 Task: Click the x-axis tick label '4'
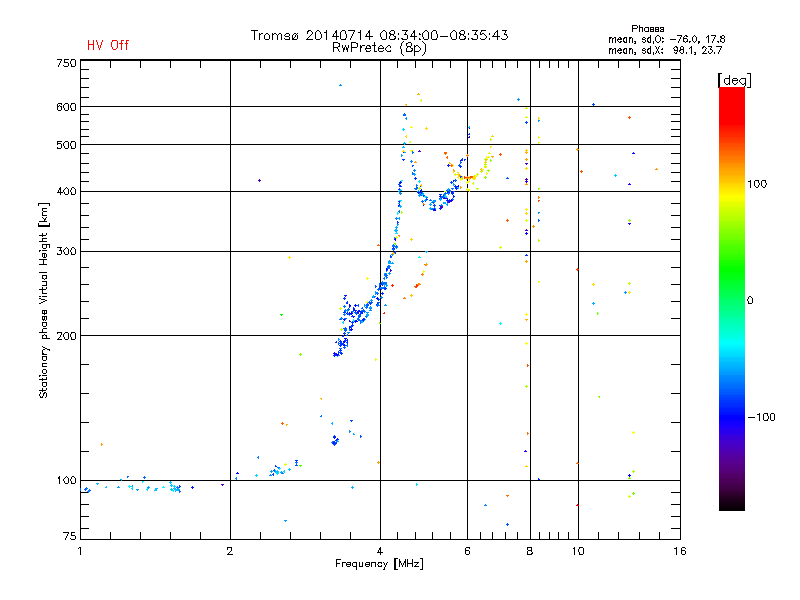click(x=380, y=551)
